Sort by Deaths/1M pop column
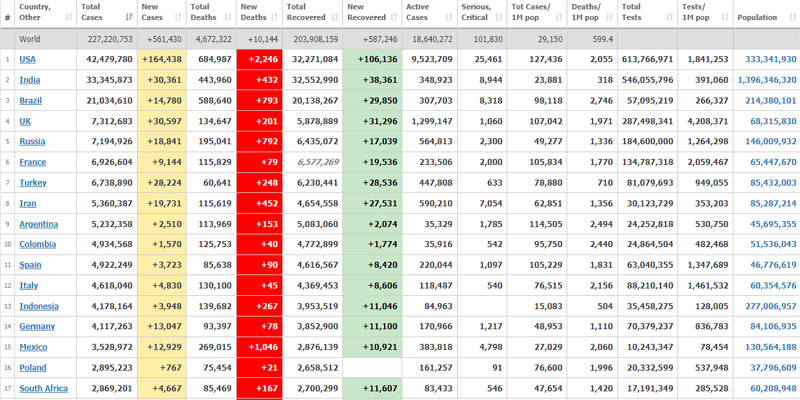This screenshot has width=800, height=400. click(592, 12)
